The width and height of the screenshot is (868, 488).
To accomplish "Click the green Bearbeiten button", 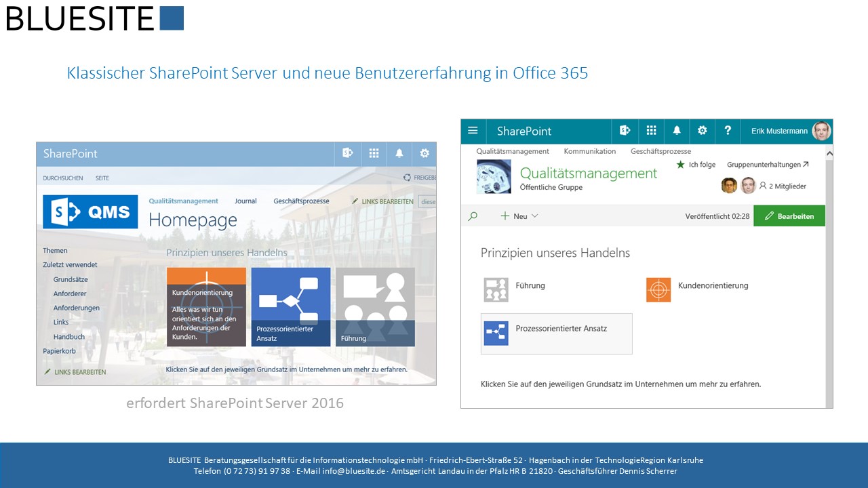I will (789, 216).
